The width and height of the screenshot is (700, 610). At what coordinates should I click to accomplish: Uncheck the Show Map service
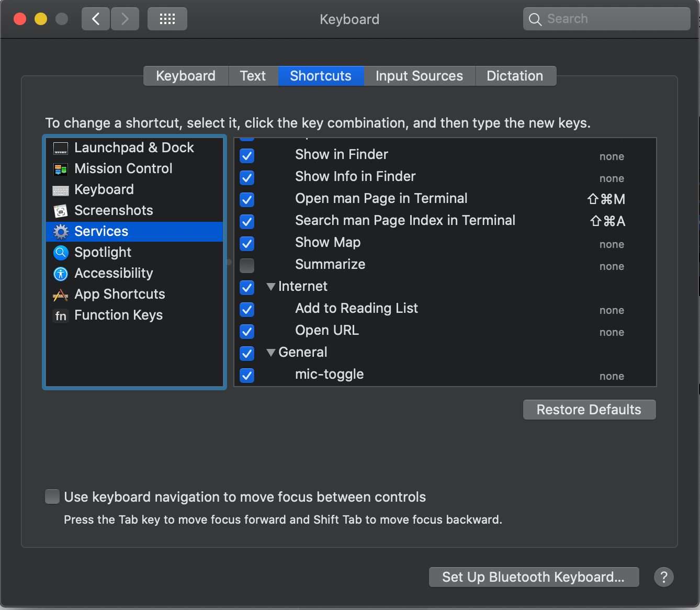click(x=247, y=243)
